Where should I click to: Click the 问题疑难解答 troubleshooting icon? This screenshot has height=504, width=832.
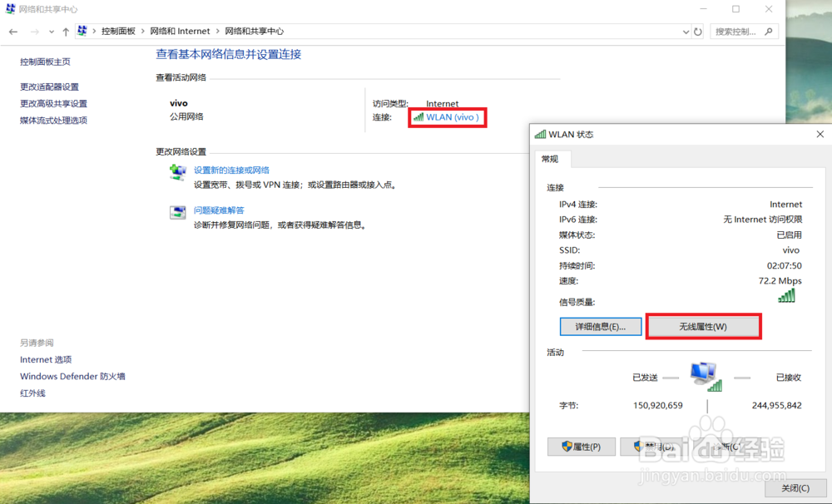[x=177, y=212]
